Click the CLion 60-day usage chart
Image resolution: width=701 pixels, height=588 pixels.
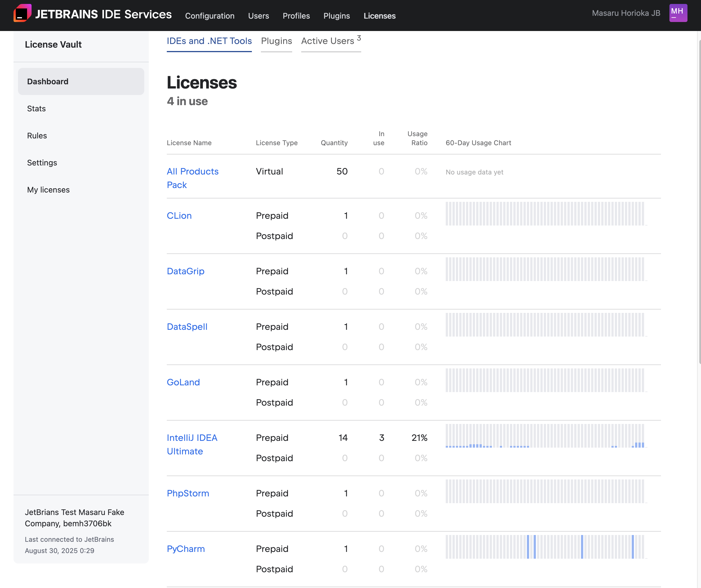point(546,214)
